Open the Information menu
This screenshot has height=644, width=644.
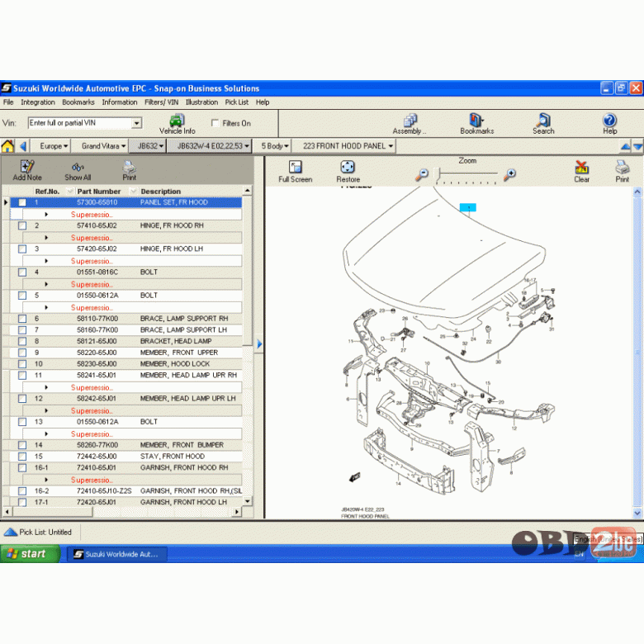(x=120, y=102)
